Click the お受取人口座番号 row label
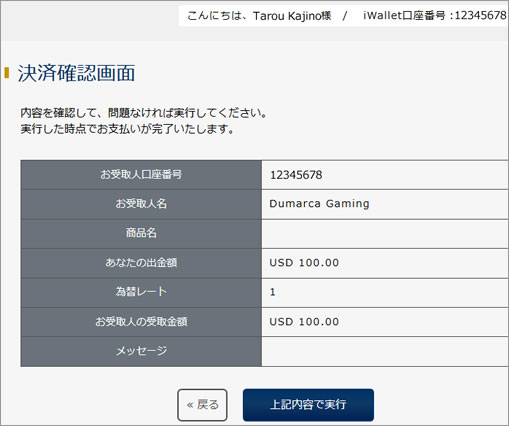 [141, 174]
